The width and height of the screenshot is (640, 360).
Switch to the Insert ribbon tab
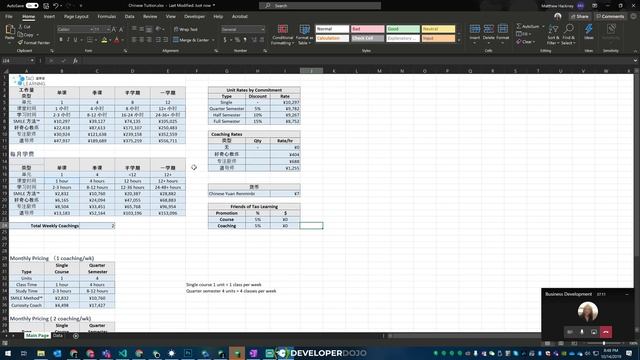coord(49,16)
